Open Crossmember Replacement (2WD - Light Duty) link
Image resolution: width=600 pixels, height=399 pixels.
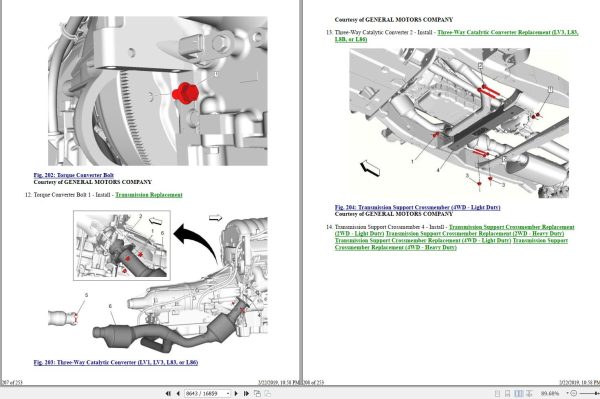(x=455, y=230)
